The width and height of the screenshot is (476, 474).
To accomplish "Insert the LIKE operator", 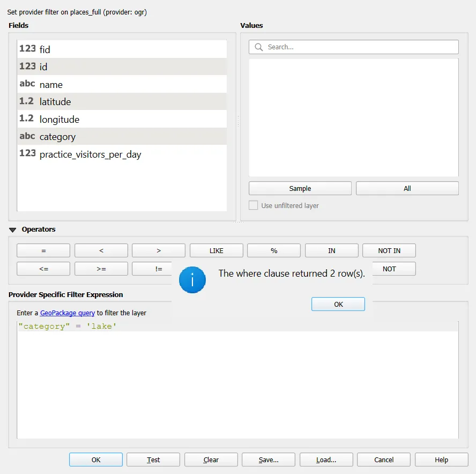I will pos(217,250).
